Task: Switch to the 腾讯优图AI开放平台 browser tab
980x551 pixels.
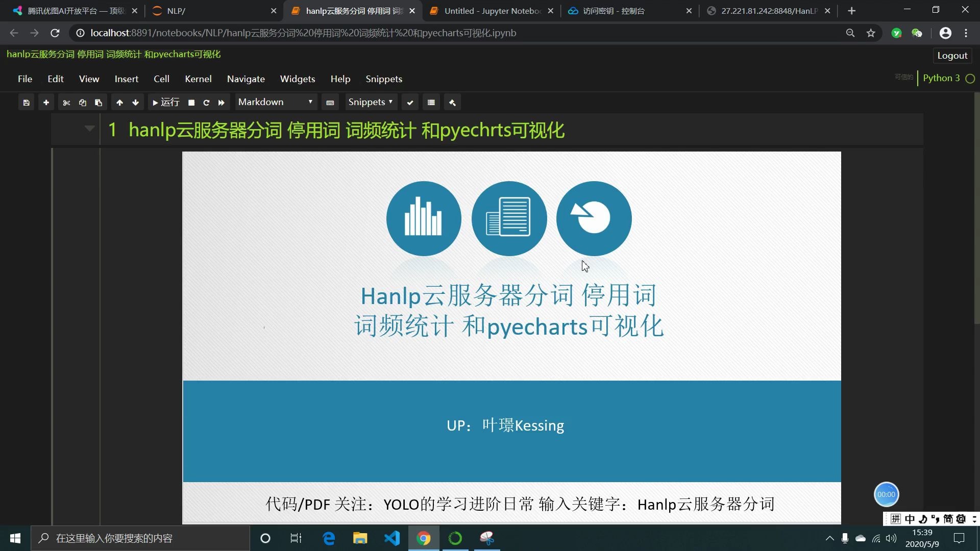Action: pyautogui.click(x=76, y=11)
